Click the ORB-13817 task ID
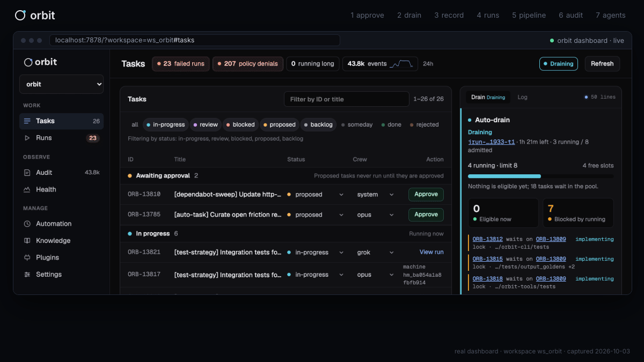Screen dimensions: 644x362 tap(144, 275)
